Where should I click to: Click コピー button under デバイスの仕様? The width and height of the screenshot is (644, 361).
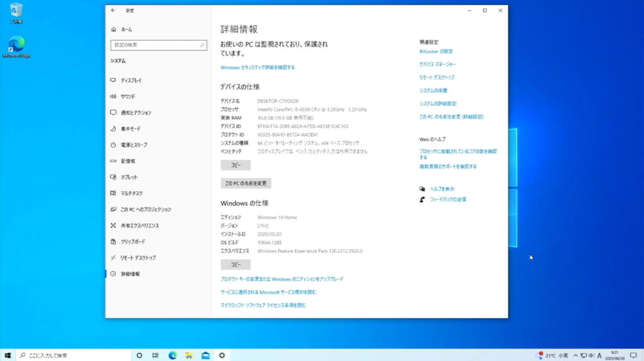click(x=235, y=165)
